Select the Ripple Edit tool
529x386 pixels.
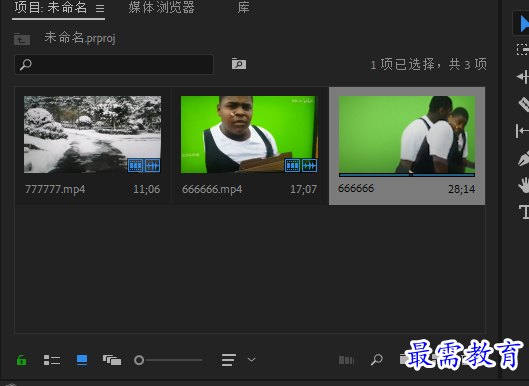pyautogui.click(x=523, y=77)
